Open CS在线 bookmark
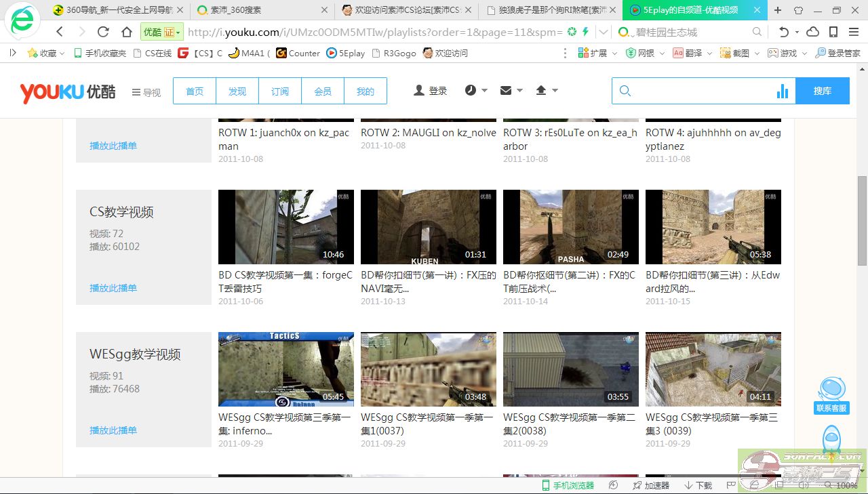The image size is (868, 494). (153, 53)
